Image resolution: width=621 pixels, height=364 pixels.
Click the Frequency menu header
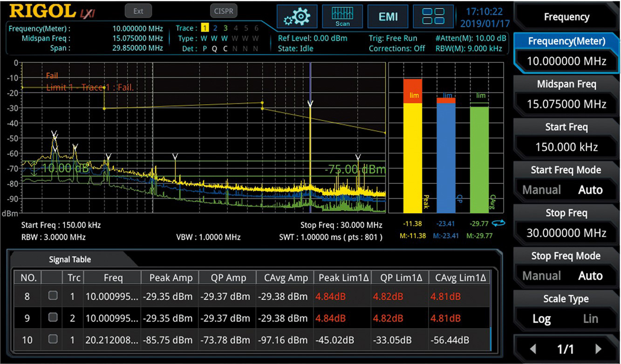coord(566,17)
